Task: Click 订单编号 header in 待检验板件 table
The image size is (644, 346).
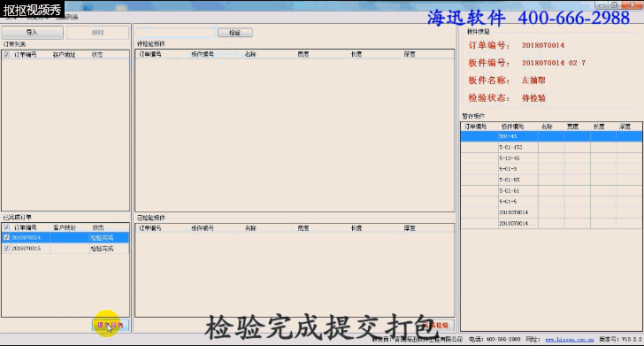Action: pyautogui.click(x=149, y=54)
